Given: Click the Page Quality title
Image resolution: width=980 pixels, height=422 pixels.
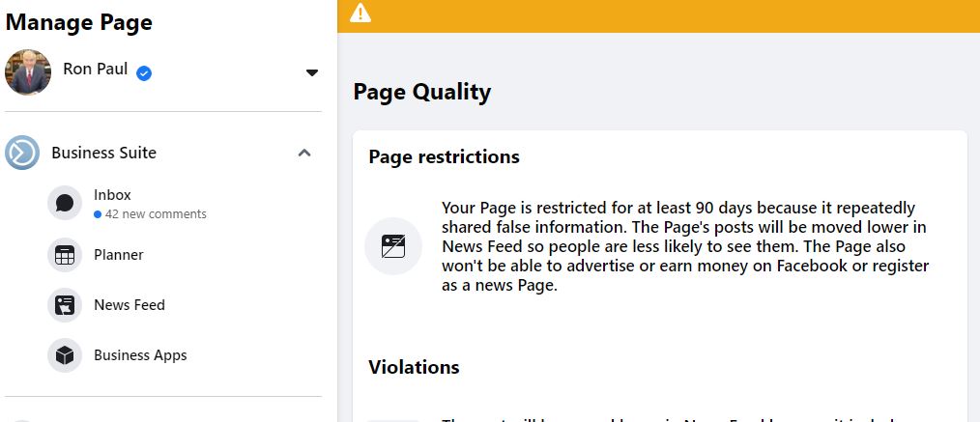Looking at the screenshot, I should coord(422,93).
